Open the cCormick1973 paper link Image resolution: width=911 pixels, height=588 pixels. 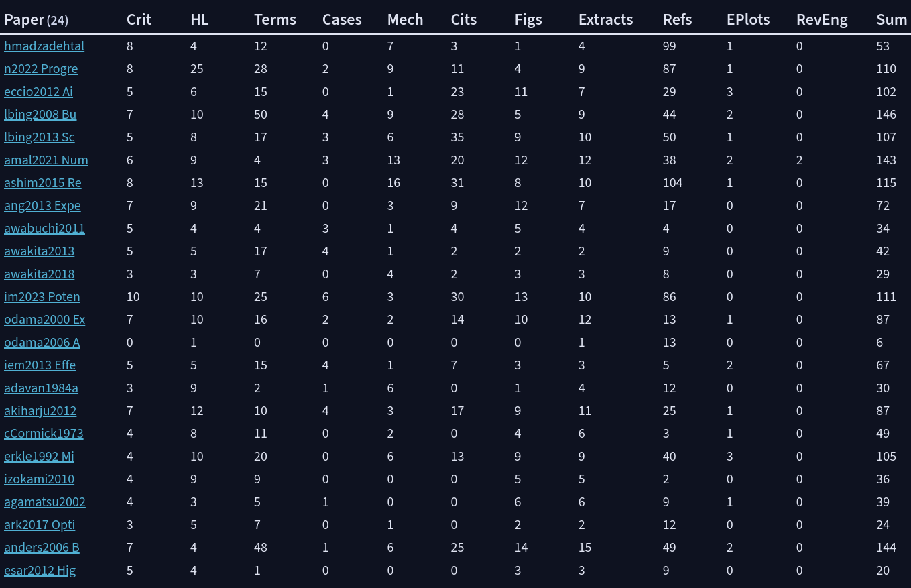coord(44,434)
